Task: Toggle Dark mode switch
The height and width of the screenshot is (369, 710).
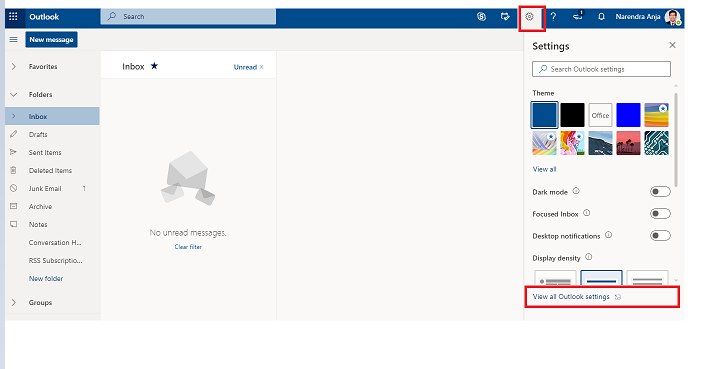Action: click(x=660, y=192)
